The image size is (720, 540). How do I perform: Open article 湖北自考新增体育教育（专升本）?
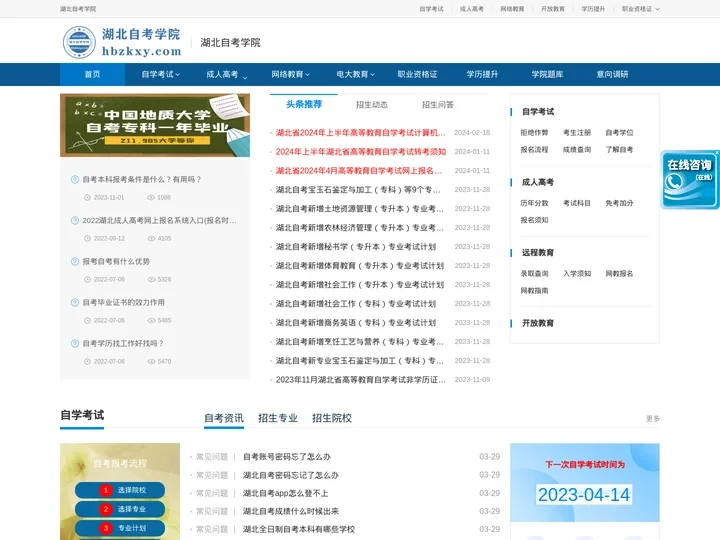pos(360,266)
